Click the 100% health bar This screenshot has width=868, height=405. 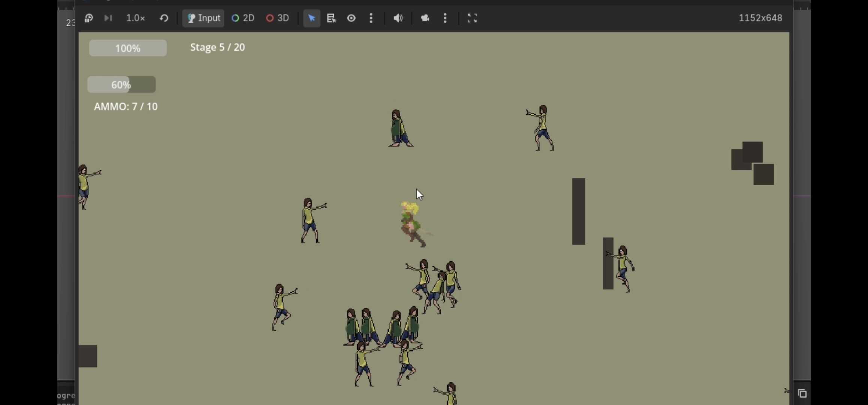[x=128, y=48]
